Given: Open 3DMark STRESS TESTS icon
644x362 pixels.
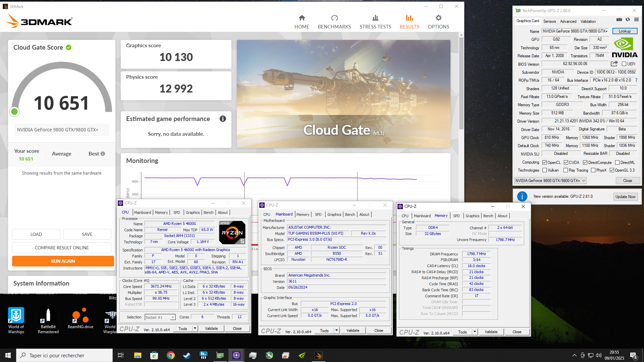Looking at the screenshot, I should (x=375, y=18).
